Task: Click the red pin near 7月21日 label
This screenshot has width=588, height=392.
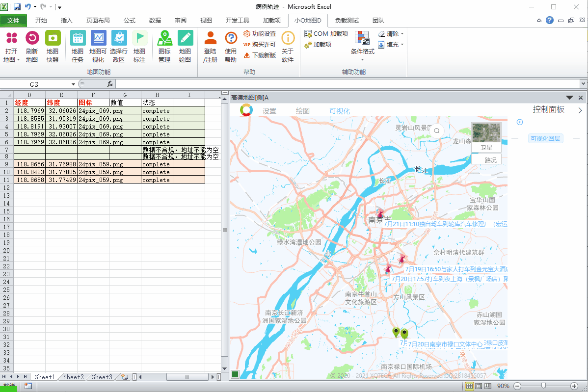Action: click(380, 214)
